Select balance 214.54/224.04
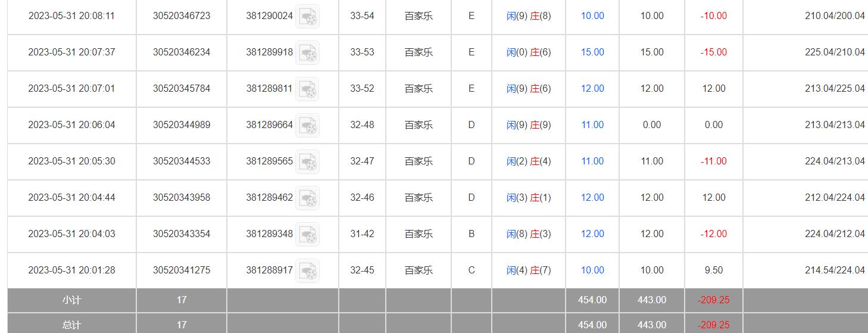868x333 pixels. point(835,270)
